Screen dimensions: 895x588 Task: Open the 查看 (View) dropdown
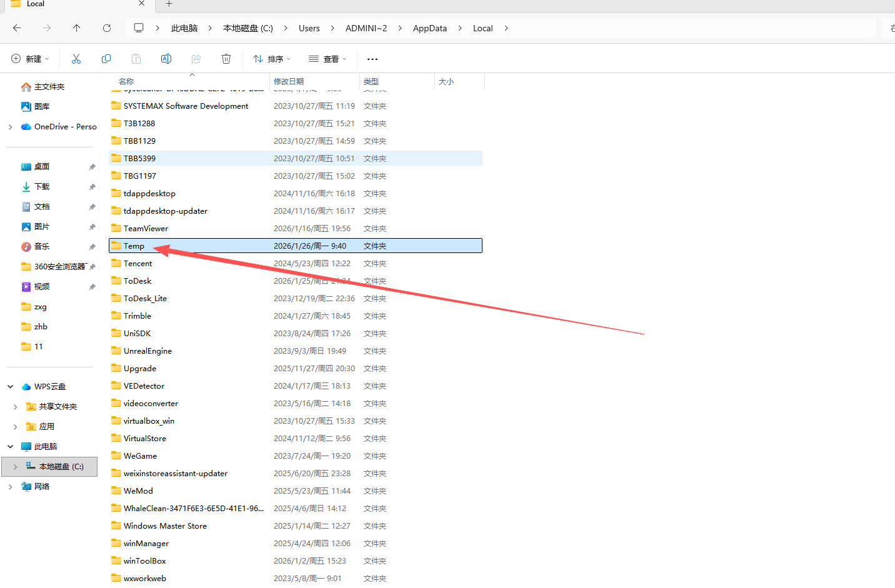tap(327, 59)
